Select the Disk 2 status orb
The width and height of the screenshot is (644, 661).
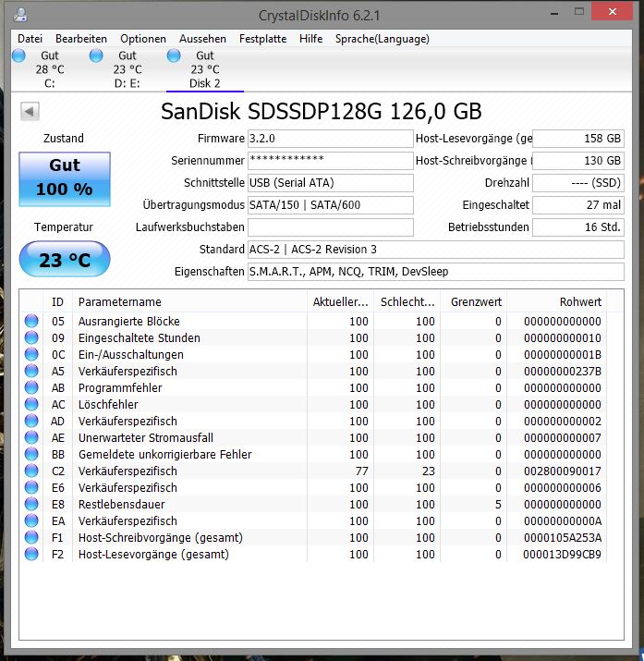(x=174, y=55)
